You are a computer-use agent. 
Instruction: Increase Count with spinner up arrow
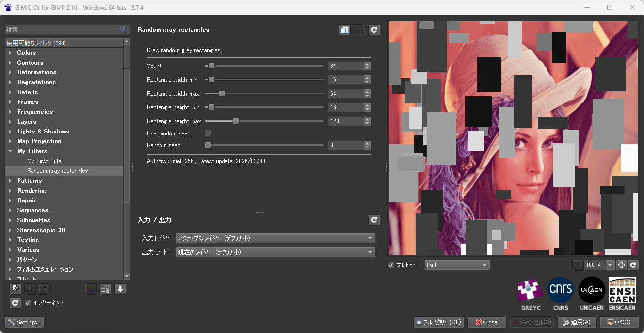pyautogui.click(x=367, y=64)
